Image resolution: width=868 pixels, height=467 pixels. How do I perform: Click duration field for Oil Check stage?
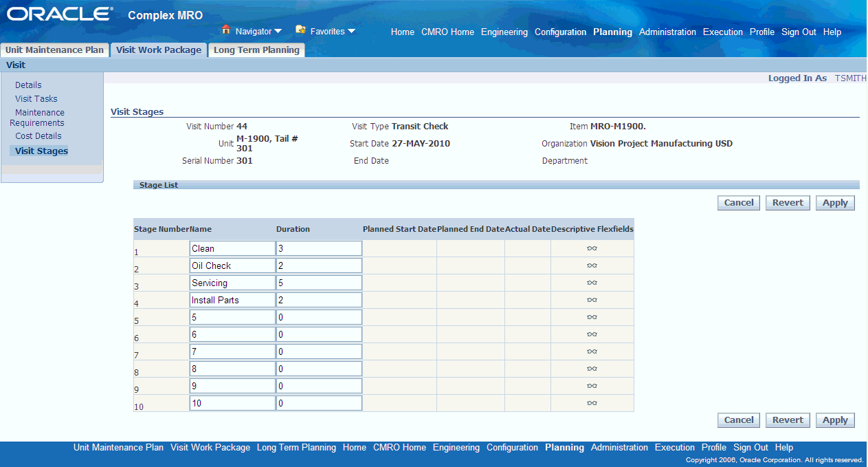point(319,265)
